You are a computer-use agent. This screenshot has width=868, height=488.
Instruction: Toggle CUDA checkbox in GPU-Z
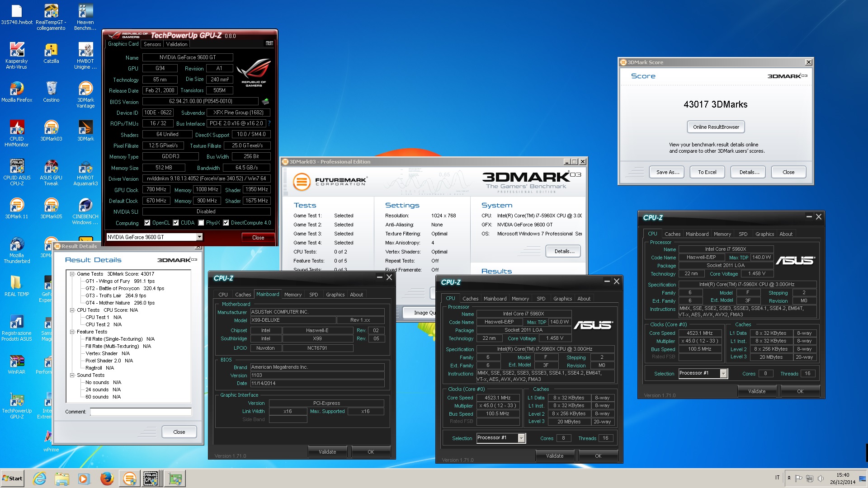click(x=176, y=223)
